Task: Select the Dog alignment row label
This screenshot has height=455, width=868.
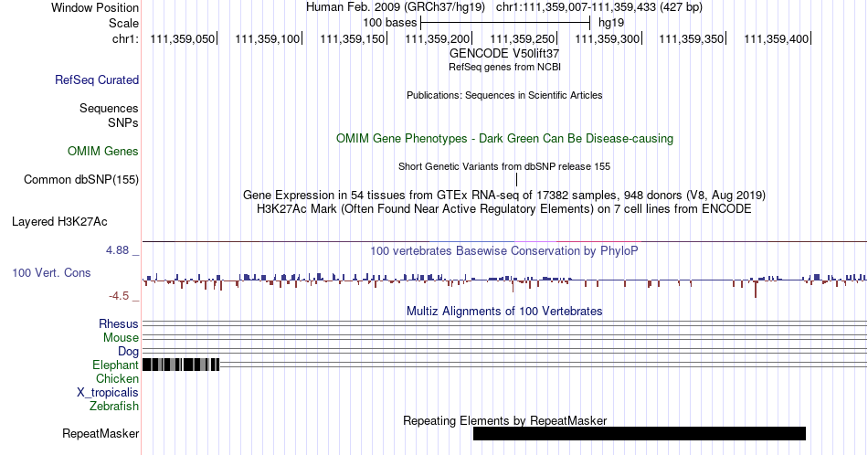Action: pos(128,352)
